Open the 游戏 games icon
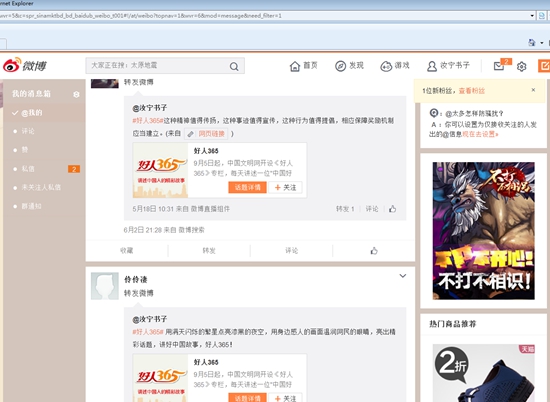Screen dimensions: 550x402 (x=386, y=66)
